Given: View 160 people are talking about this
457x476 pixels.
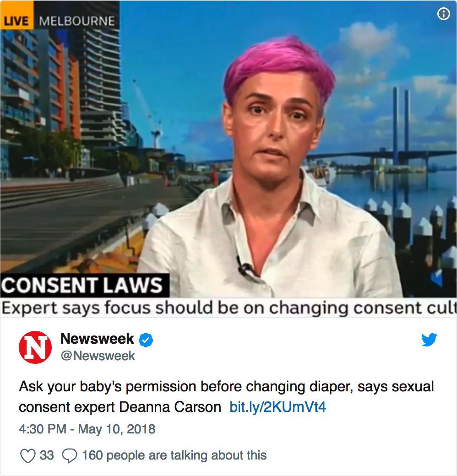Looking at the screenshot, I should tap(174, 455).
